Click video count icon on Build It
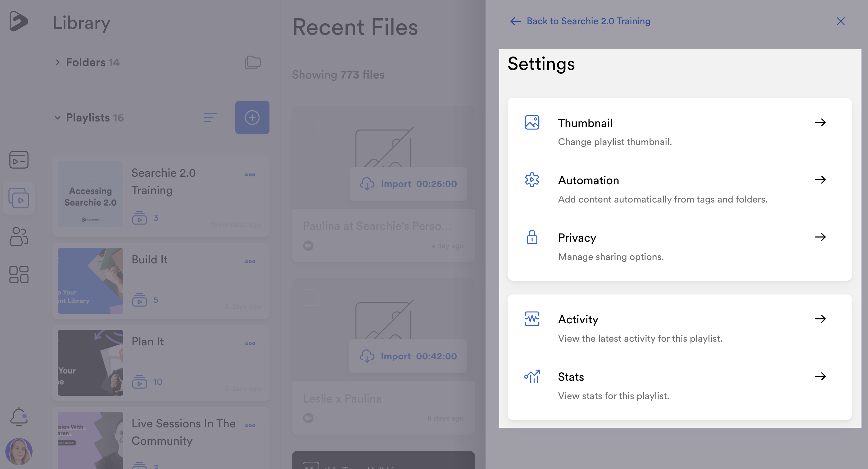Screen dimensions: 868x469 [139, 300]
